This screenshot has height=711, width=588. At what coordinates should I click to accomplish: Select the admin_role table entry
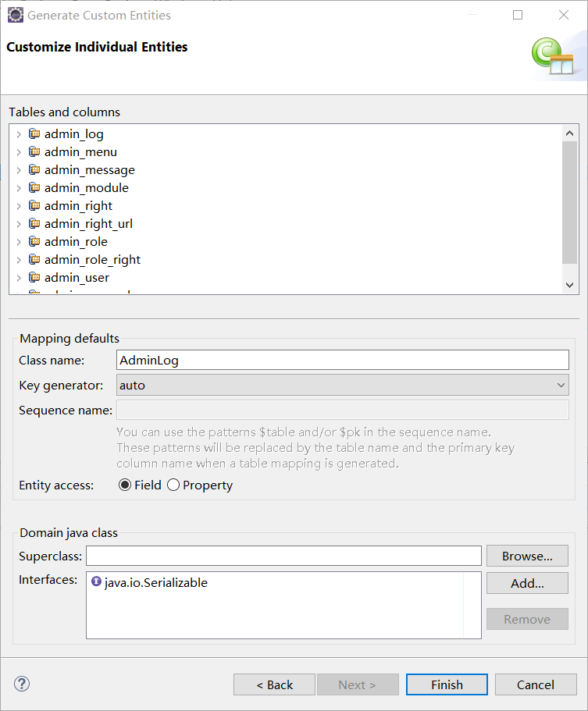[76, 242]
